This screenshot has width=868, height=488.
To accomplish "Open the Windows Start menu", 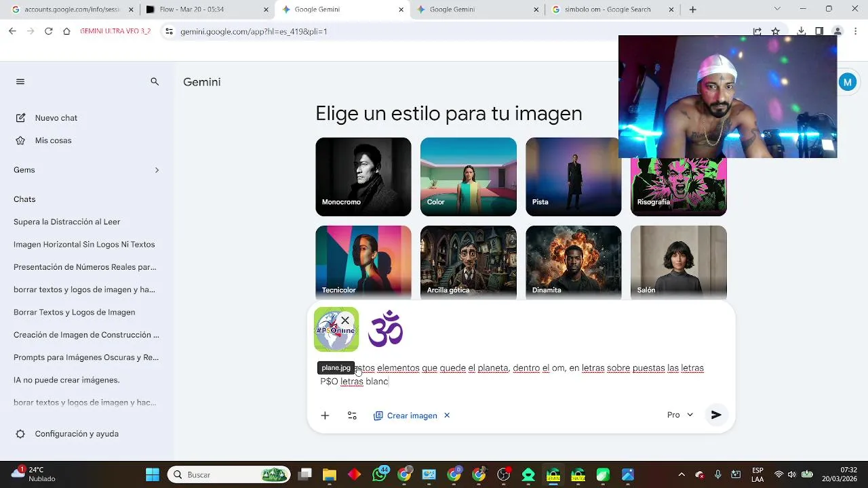I will [x=152, y=474].
